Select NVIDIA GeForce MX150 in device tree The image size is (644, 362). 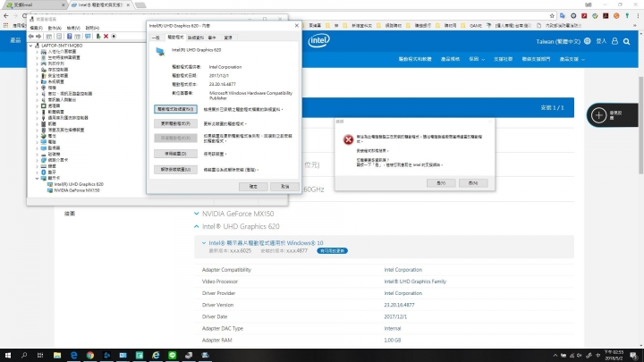pyautogui.click(x=76, y=191)
